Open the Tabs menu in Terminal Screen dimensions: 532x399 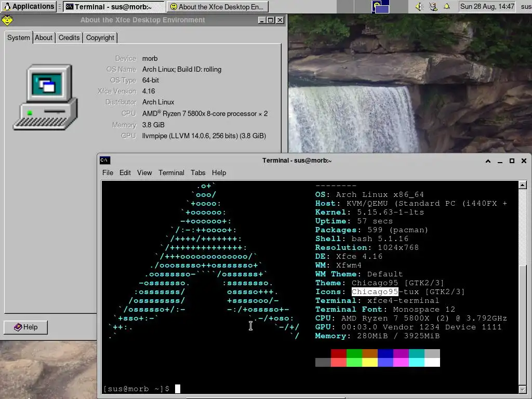tap(198, 172)
